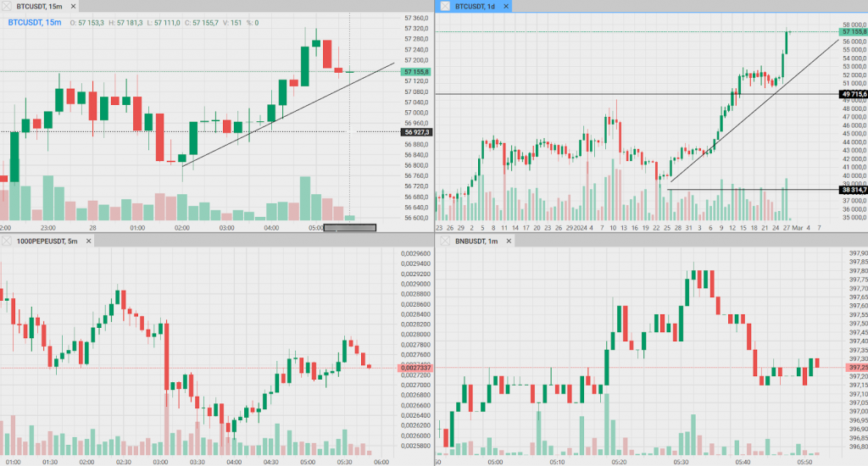Click the chart icon left of BTCUSDT, 1d tab

click(x=445, y=6)
